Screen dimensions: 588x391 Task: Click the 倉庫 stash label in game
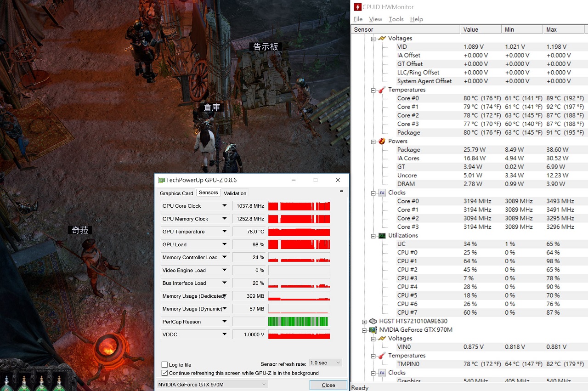(212, 108)
